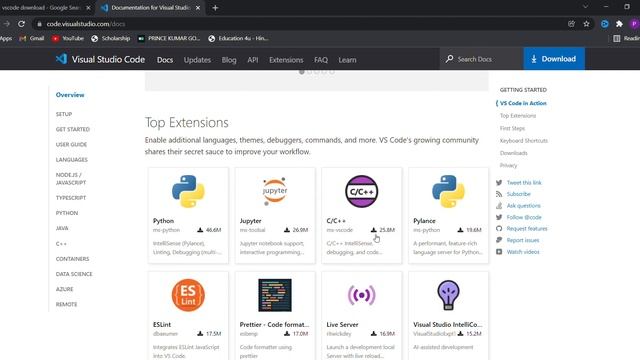Open the API nav item
Screen dimensions: 640x360
[253, 60]
